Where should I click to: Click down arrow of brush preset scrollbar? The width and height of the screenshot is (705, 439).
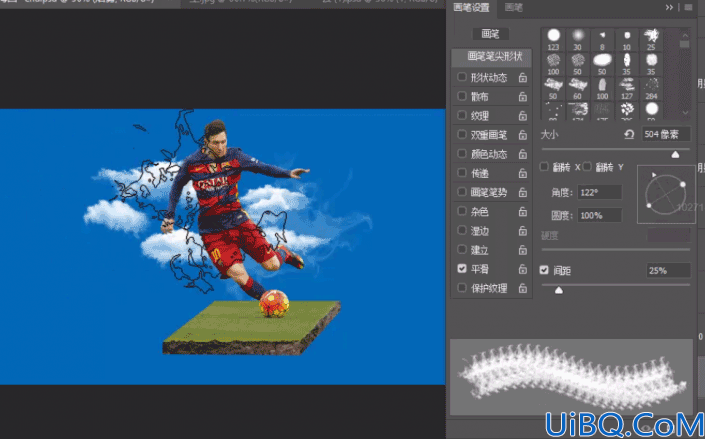click(x=684, y=112)
